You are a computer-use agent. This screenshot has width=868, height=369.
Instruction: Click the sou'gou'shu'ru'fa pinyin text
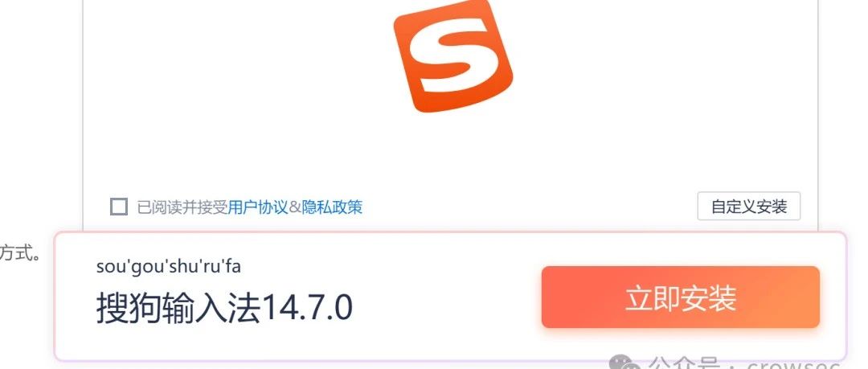168,267
